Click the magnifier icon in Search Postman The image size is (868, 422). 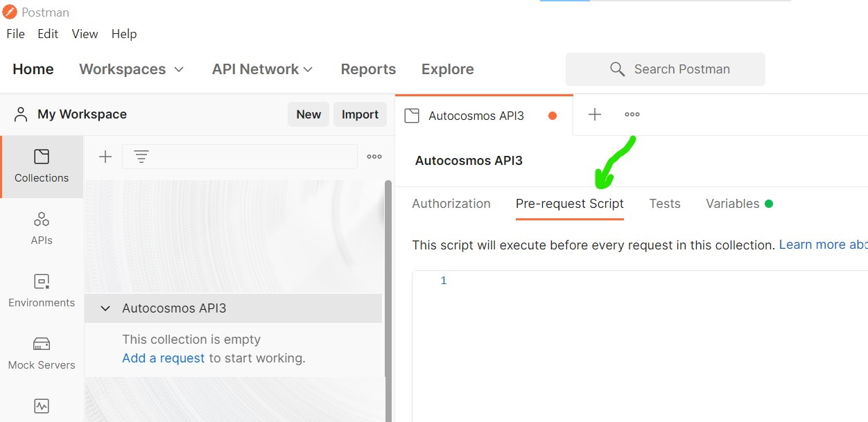click(x=617, y=69)
